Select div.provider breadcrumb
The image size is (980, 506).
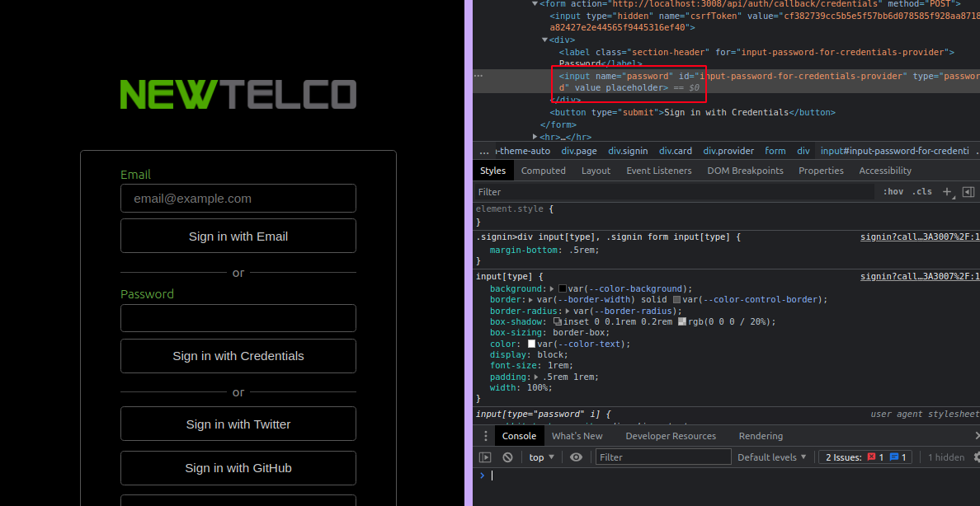(x=728, y=151)
